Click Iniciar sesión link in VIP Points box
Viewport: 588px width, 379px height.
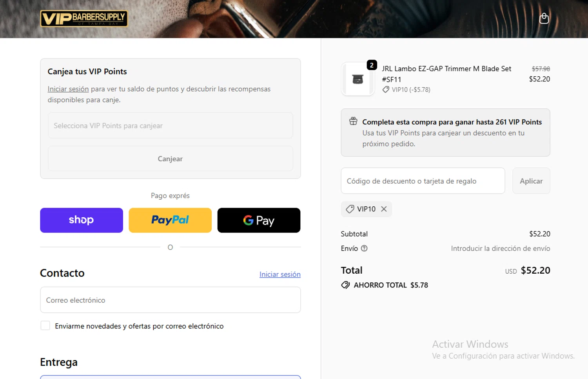(x=68, y=89)
